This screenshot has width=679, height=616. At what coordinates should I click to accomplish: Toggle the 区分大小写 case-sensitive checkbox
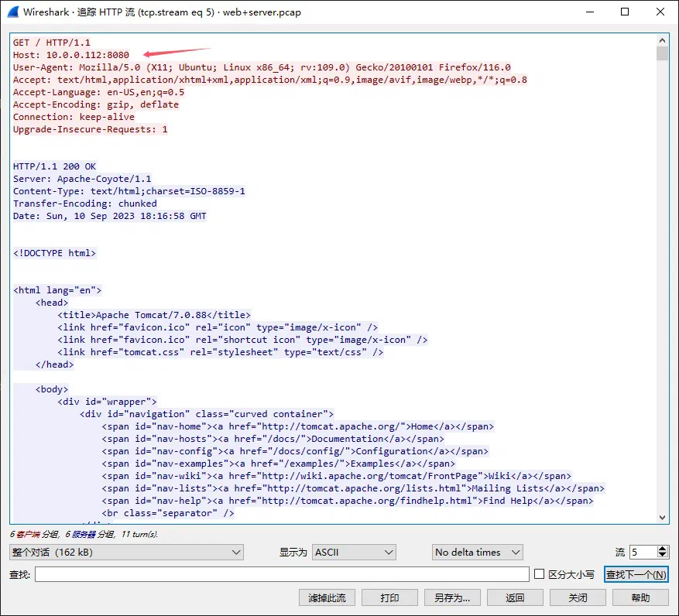pos(539,574)
